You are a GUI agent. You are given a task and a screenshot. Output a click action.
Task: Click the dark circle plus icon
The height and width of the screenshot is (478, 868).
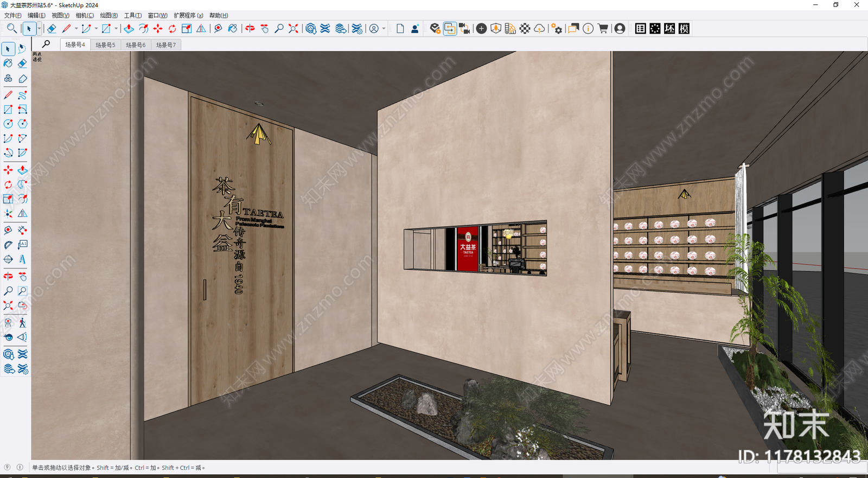[481, 29]
